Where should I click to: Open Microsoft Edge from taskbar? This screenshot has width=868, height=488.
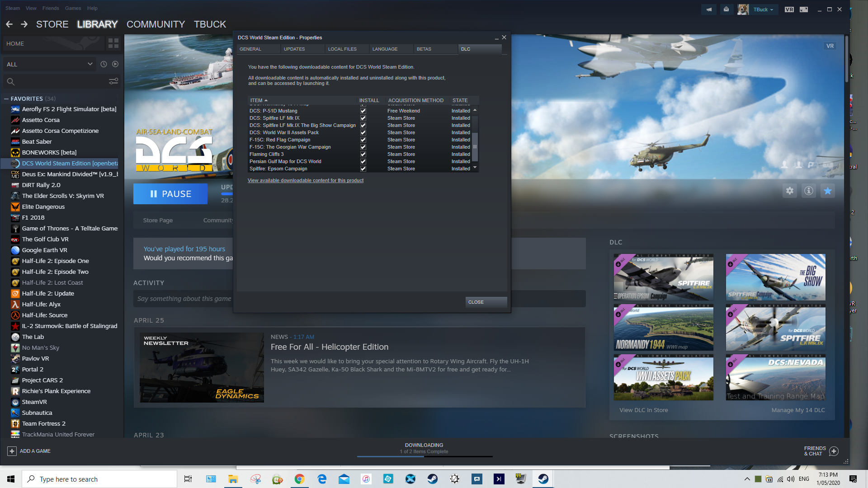click(322, 479)
